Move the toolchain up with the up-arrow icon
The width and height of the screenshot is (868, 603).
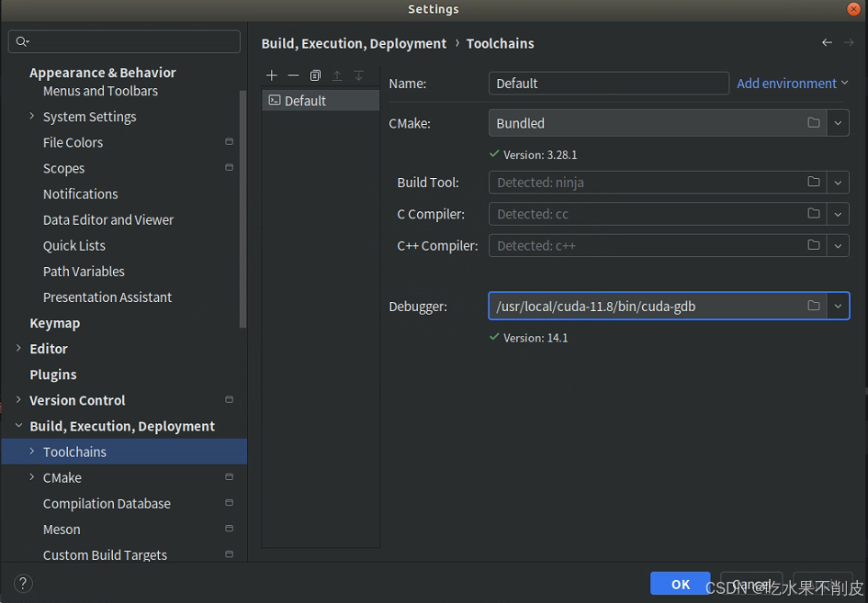337,74
